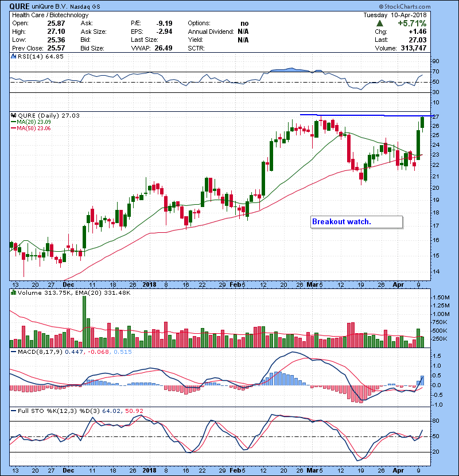The width and height of the screenshot is (459, 476).
Task: Click the candlestick icon beside QURE (Daily)
Action: pyautogui.click(x=13, y=116)
